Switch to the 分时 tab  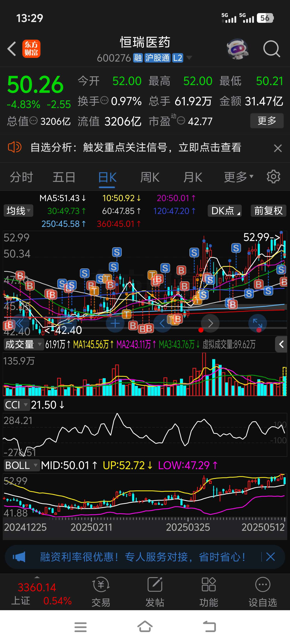(21, 177)
